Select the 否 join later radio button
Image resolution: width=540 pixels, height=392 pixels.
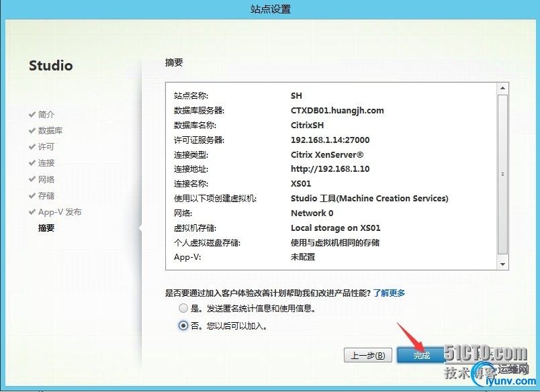click(183, 326)
